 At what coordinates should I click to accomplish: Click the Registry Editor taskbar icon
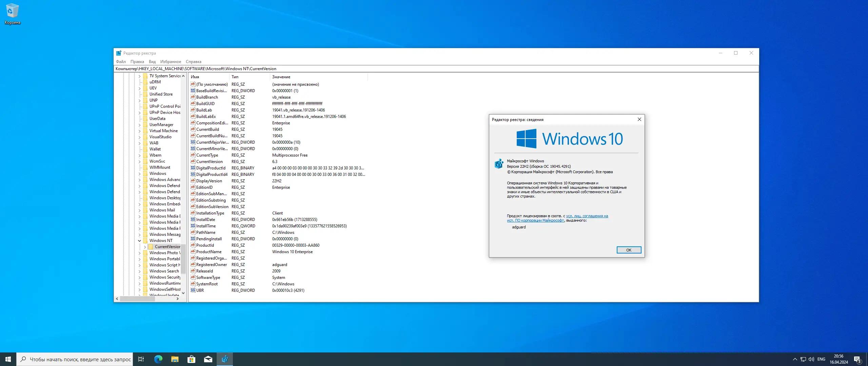[x=225, y=359]
